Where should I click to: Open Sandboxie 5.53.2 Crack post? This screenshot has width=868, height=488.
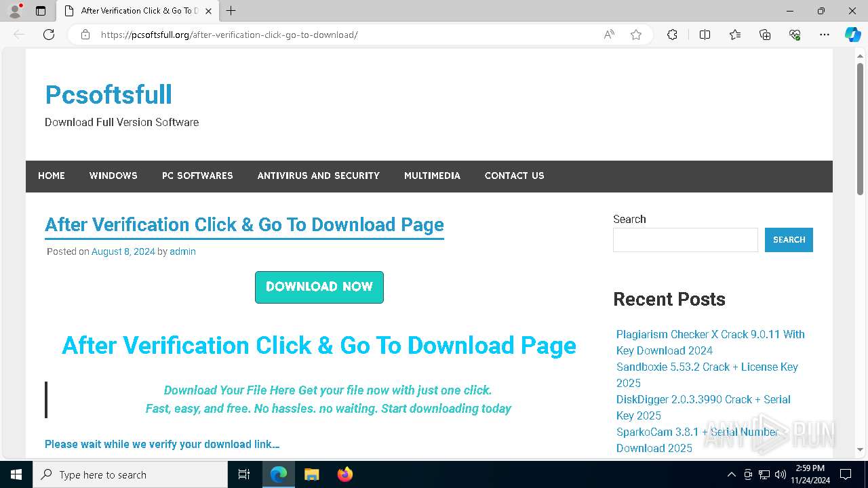click(x=707, y=375)
